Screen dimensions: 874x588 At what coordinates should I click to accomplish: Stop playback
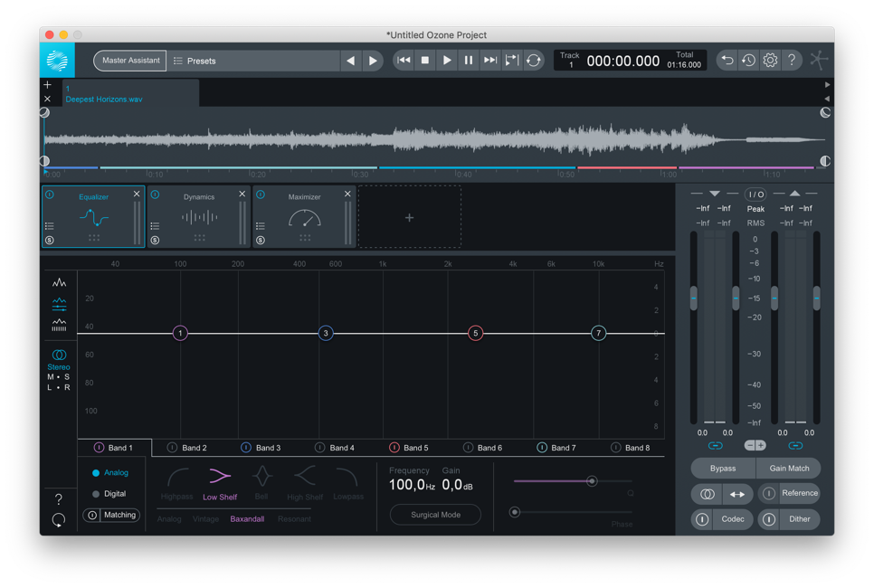click(x=425, y=61)
